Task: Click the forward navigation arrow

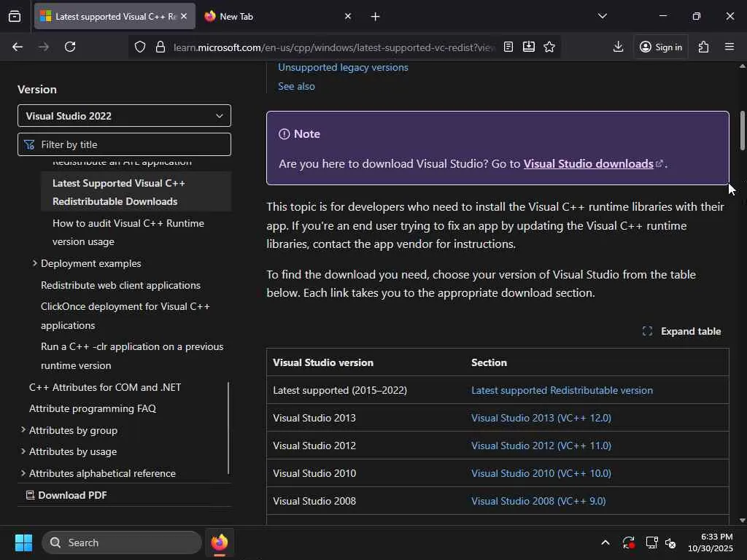Action: (44, 47)
